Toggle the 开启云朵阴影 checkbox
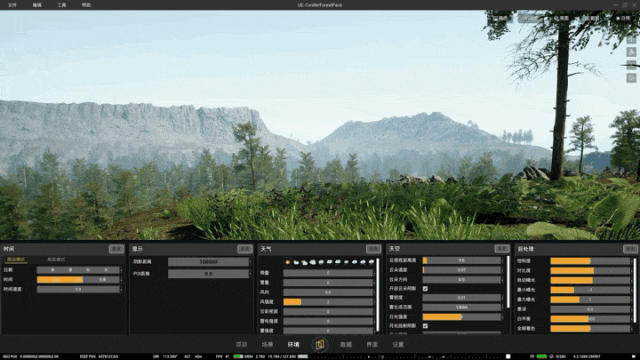The height and width of the screenshot is (360, 640). (425, 289)
